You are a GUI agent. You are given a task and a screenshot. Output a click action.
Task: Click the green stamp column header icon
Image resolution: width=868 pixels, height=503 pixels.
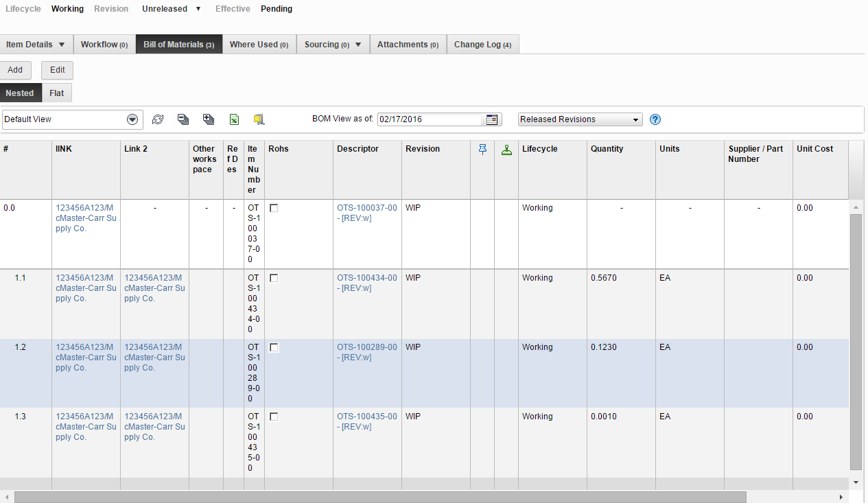(x=506, y=149)
